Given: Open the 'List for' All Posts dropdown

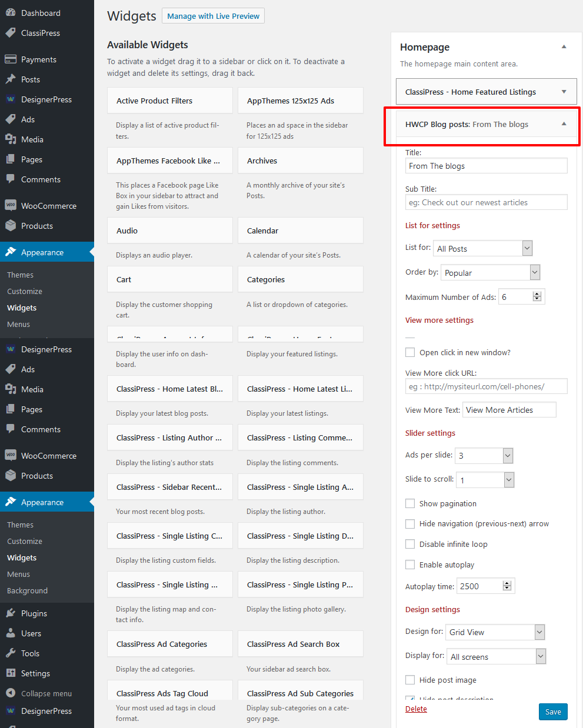Looking at the screenshot, I should (483, 248).
